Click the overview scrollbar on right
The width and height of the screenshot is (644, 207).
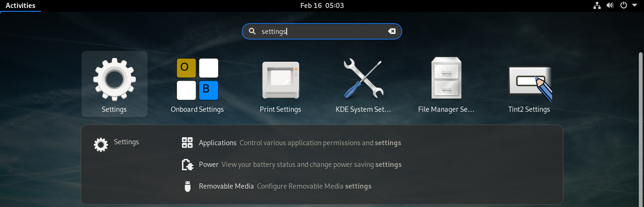(x=640, y=123)
